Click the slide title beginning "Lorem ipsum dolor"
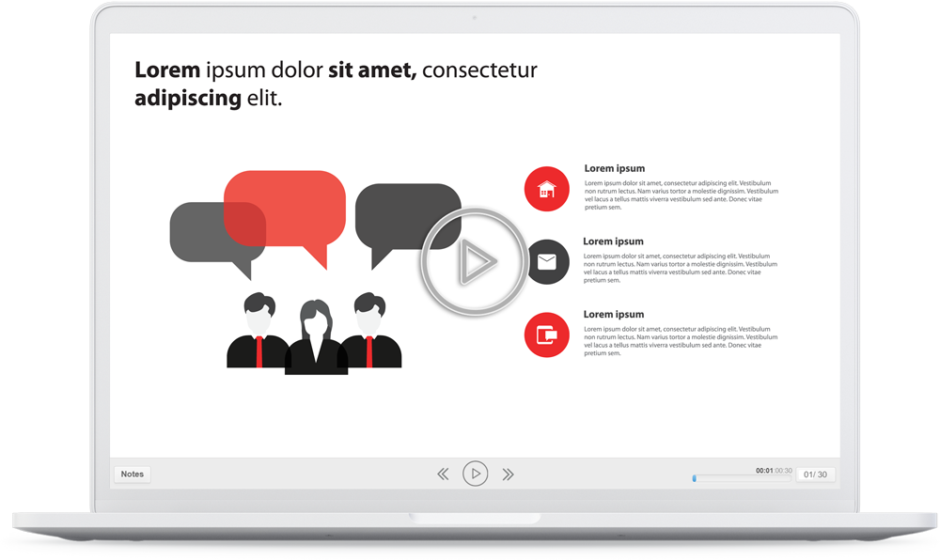 click(x=336, y=83)
